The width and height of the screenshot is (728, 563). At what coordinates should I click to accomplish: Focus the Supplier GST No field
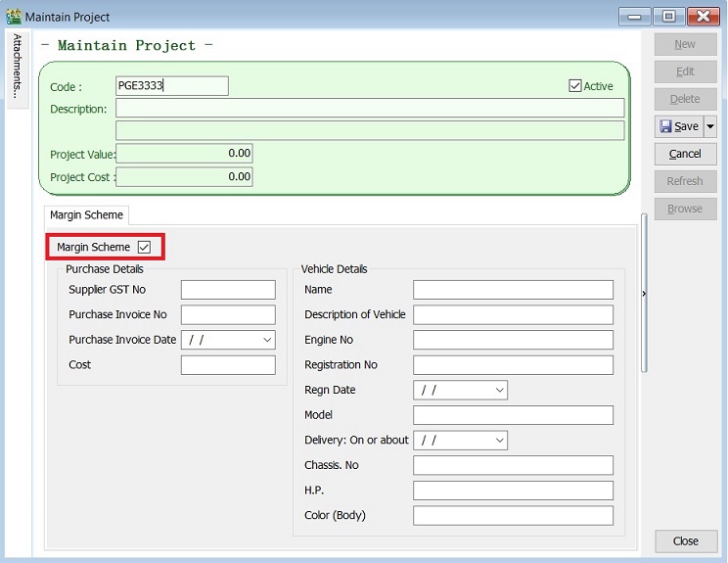pyautogui.click(x=228, y=290)
